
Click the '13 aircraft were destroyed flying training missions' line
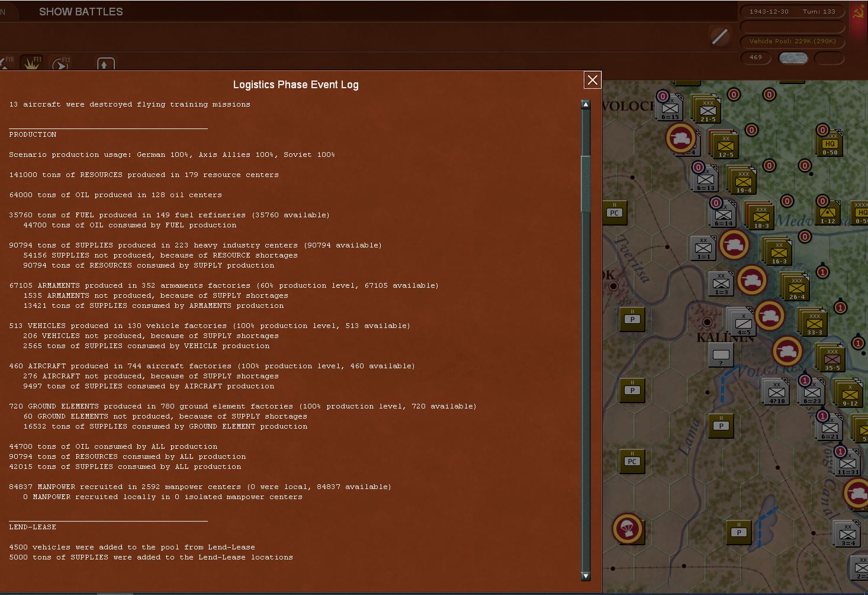click(x=130, y=104)
